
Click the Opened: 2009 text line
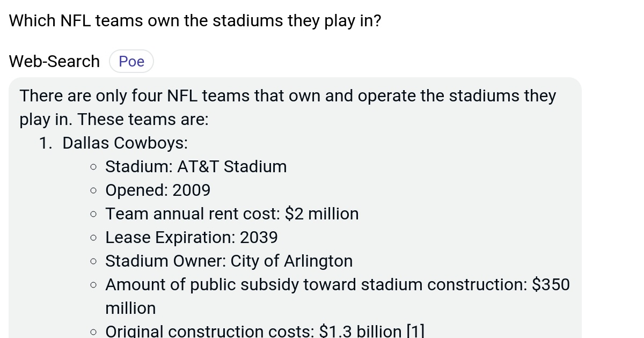point(158,190)
